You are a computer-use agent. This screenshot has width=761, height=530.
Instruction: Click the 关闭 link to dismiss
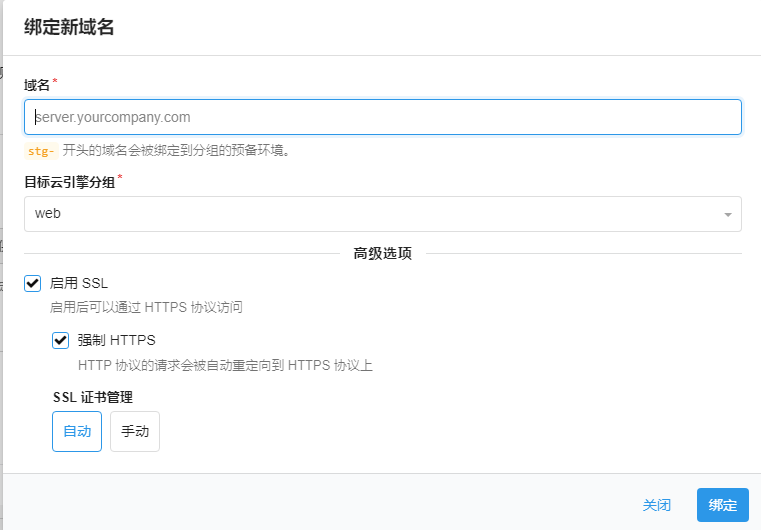click(x=656, y=505)
